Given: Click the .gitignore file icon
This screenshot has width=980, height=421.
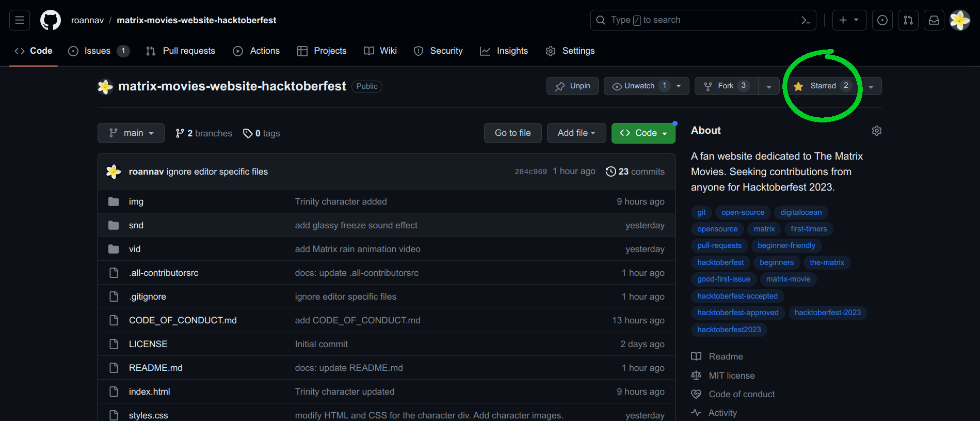Looking at the screenshot, I should 114,297.
